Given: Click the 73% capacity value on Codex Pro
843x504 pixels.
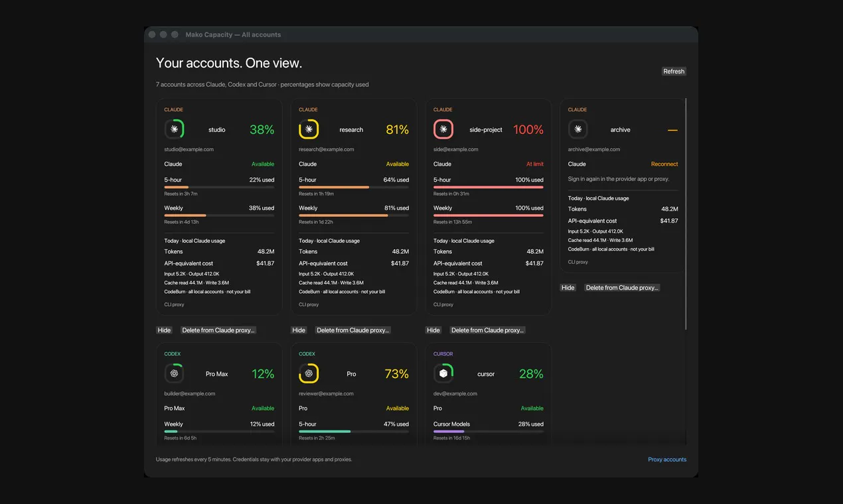Looking at the screenshot, I should pyautogui.click(x=397, y=374).
